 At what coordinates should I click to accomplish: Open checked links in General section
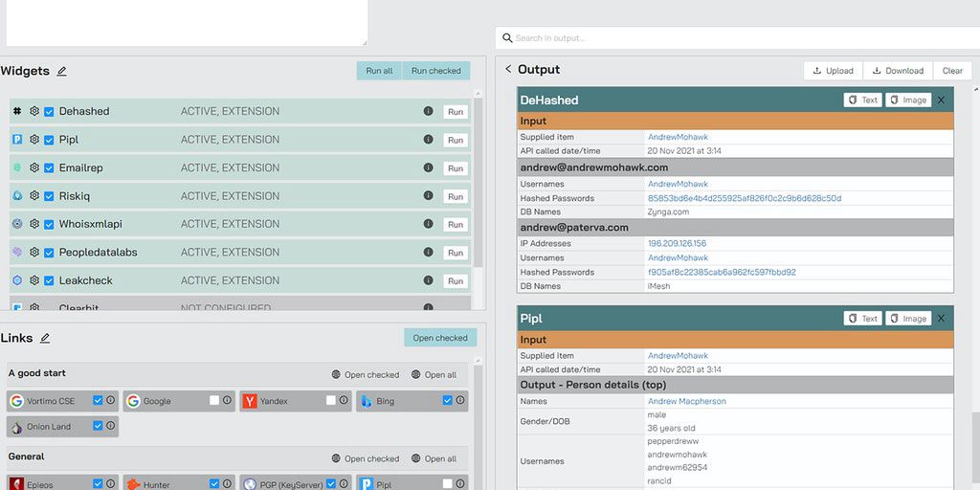365,458
